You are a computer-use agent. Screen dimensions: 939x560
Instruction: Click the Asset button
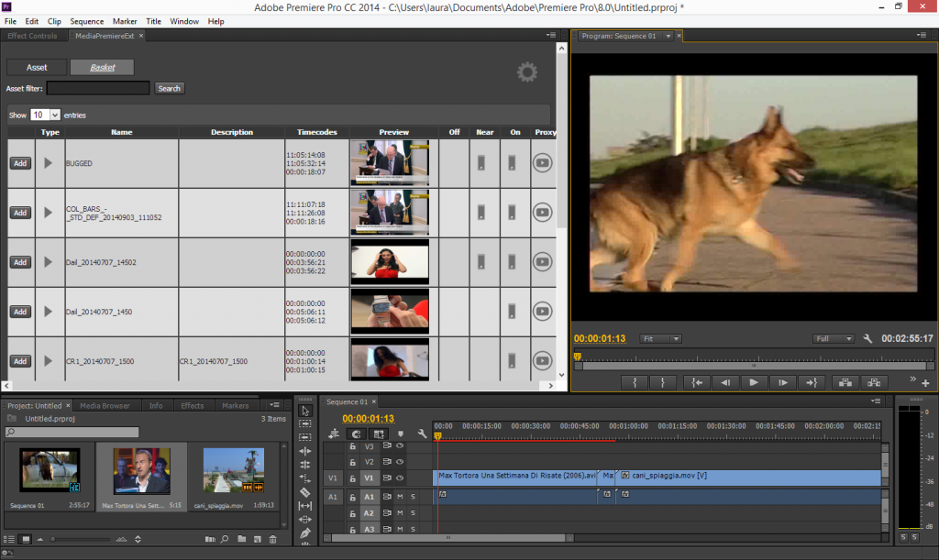pyautogui.click(x=37, y=68)
